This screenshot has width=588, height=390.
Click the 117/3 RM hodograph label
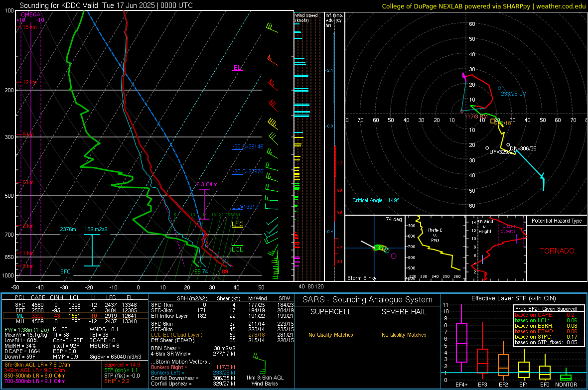[476, 117]
